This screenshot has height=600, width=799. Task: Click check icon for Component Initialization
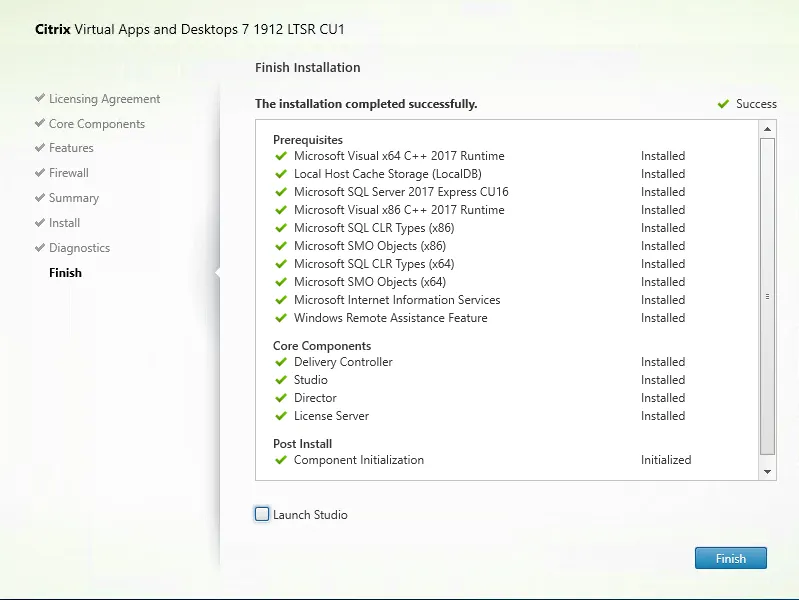(281, 460)
